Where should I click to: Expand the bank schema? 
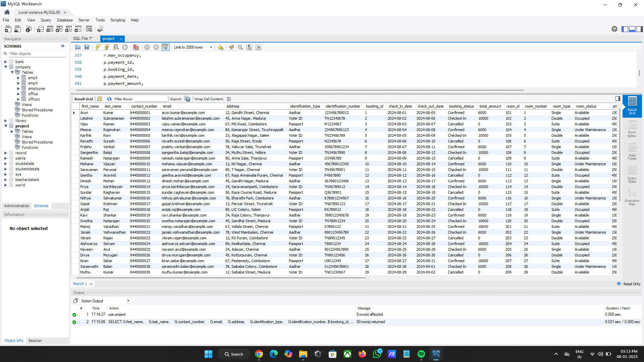coord(6,62)
